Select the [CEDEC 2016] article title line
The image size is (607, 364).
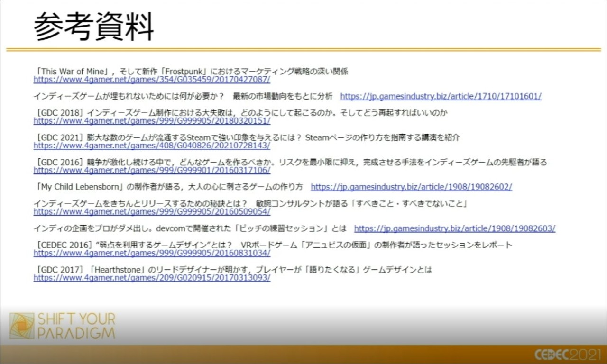click(x=273, y=245)
